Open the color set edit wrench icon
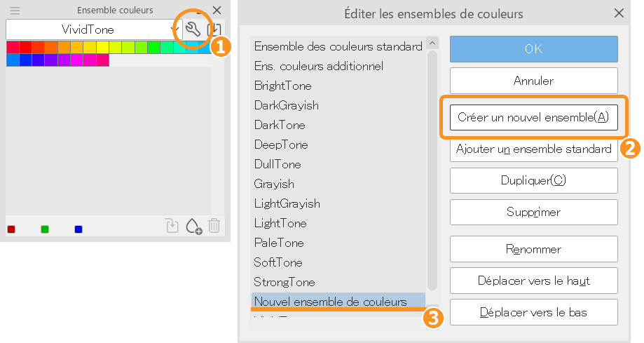 point(193,29)
